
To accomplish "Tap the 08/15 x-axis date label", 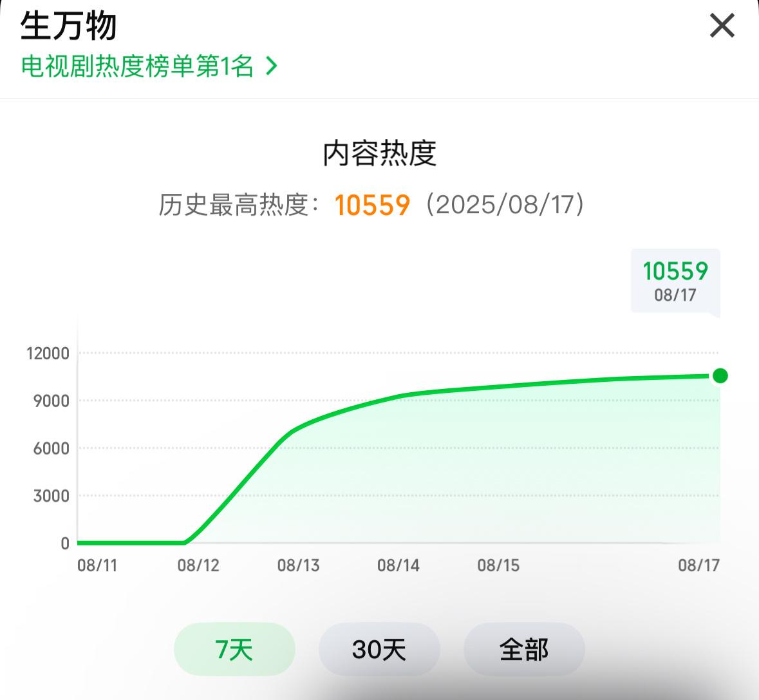I will (498, 565).
